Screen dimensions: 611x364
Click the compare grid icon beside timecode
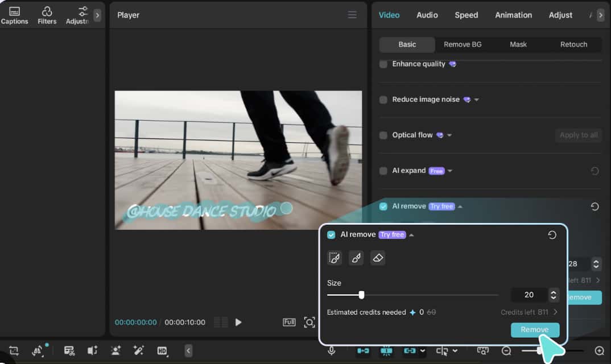click(x=221, y=322)
